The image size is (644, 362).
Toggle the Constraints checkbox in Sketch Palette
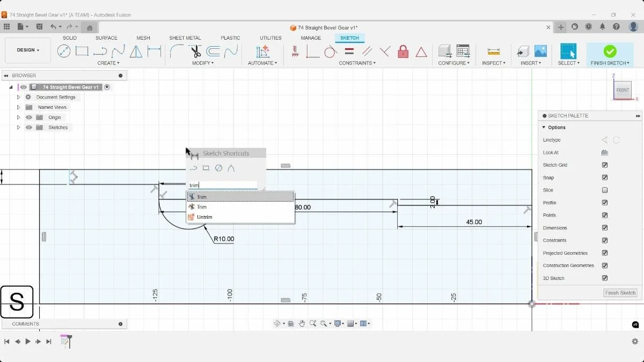pyautogui.click(x=605, y=240)
